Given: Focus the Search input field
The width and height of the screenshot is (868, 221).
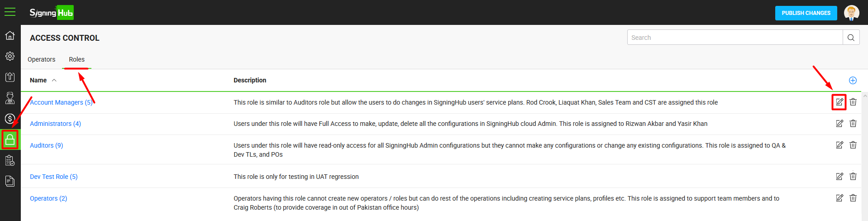Looking at the screenshot, I should click(735, 38).
